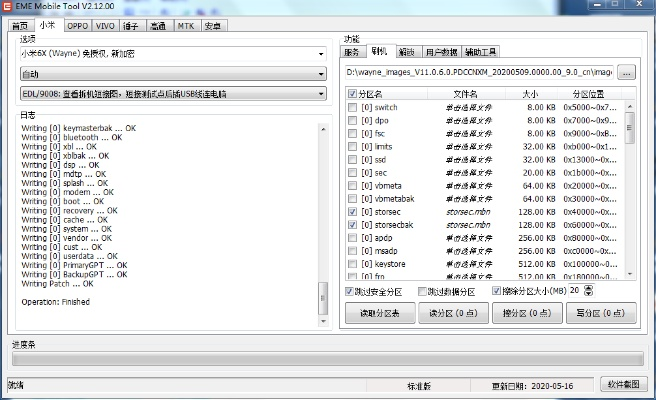Switch to the OPPO brand tab
This screenshot has width=656, height=400.
point(77,25)
